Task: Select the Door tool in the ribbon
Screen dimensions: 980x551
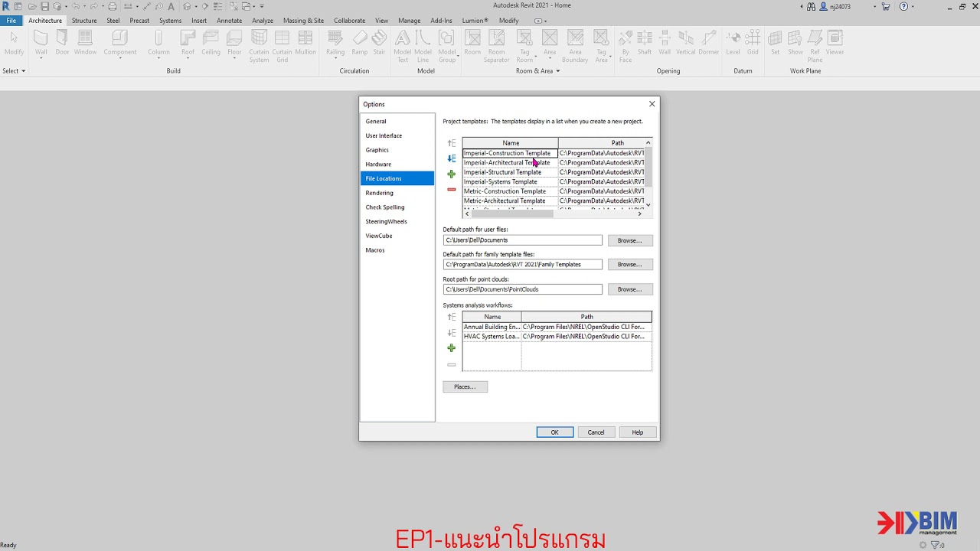Action: pyautogui.click(x=62, y=43)
